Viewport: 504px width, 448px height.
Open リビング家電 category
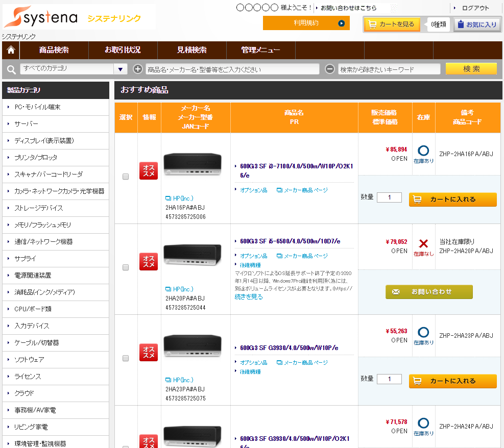[56, 427]
